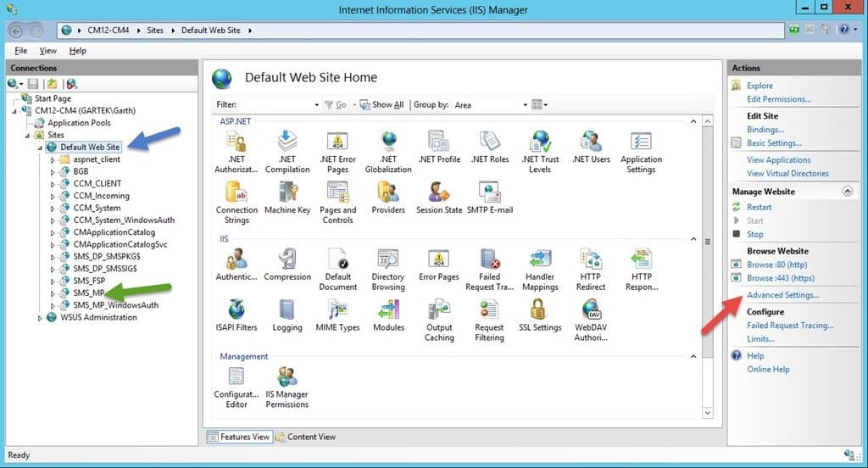The width and height of the screenshot is (868, 468).
Task: Open the Filter combo box dropdown
Action: coord(317,104)
